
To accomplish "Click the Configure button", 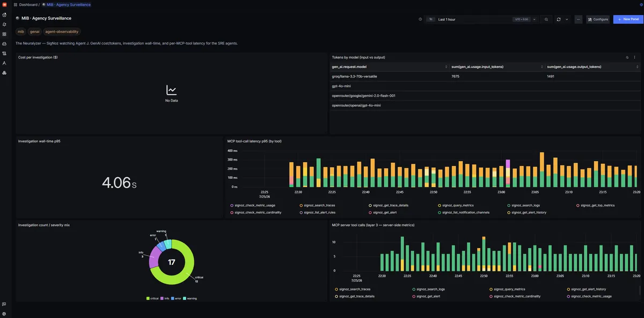I will pyautogui.click(x=598, y=19).
